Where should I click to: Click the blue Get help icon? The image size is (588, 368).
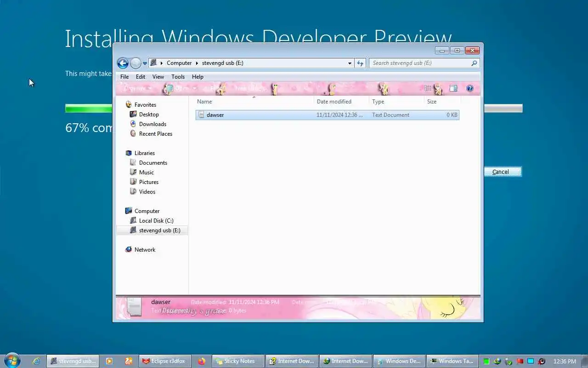point(469,88)
